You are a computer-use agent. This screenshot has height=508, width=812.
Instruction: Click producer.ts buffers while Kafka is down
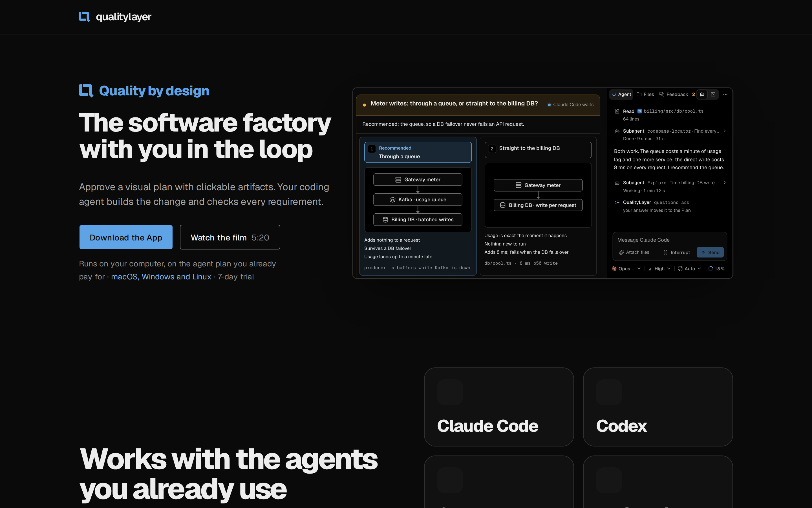(x=417, y=268)
